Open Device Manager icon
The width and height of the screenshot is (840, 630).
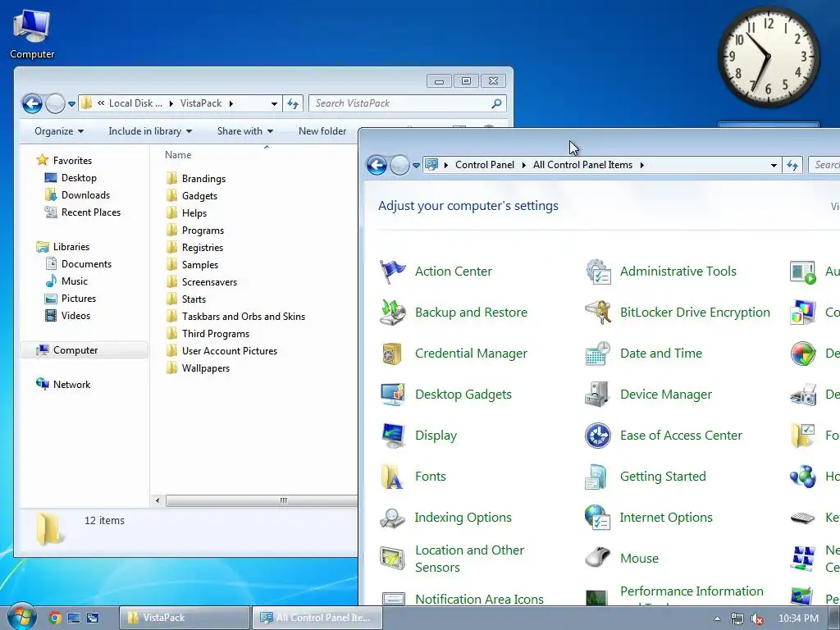tap(598, 395)
